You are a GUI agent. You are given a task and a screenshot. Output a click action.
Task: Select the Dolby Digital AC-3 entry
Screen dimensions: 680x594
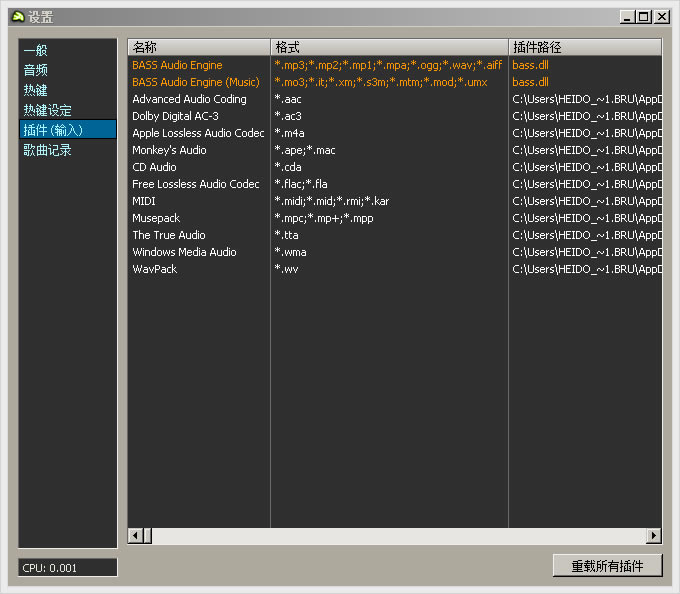pos(175,116)
